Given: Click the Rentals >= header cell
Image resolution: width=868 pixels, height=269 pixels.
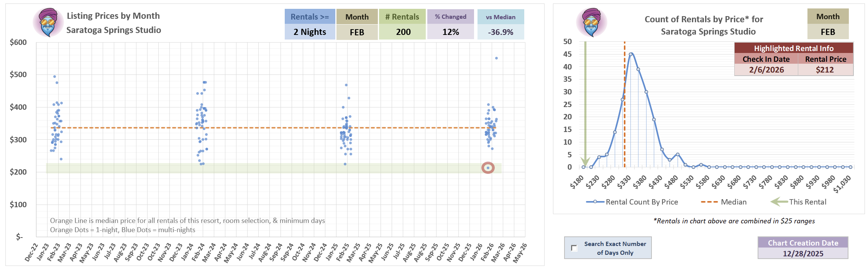Looking at the screenshot, I should [310, 17].
